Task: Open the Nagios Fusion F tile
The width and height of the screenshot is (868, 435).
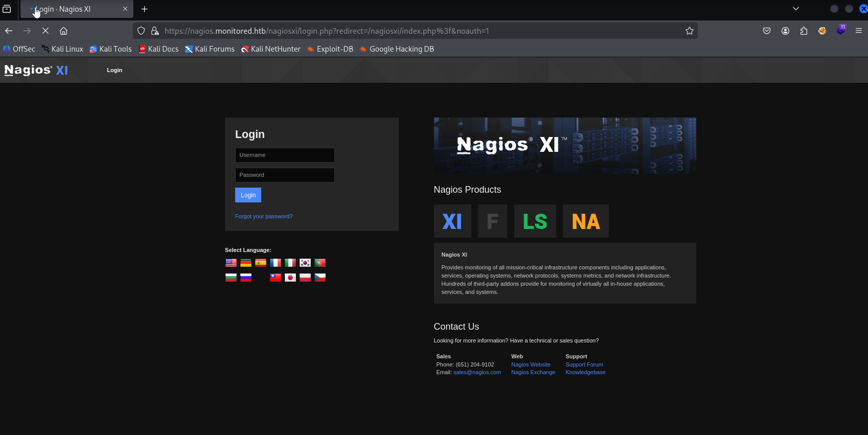Action: [492, 221]
